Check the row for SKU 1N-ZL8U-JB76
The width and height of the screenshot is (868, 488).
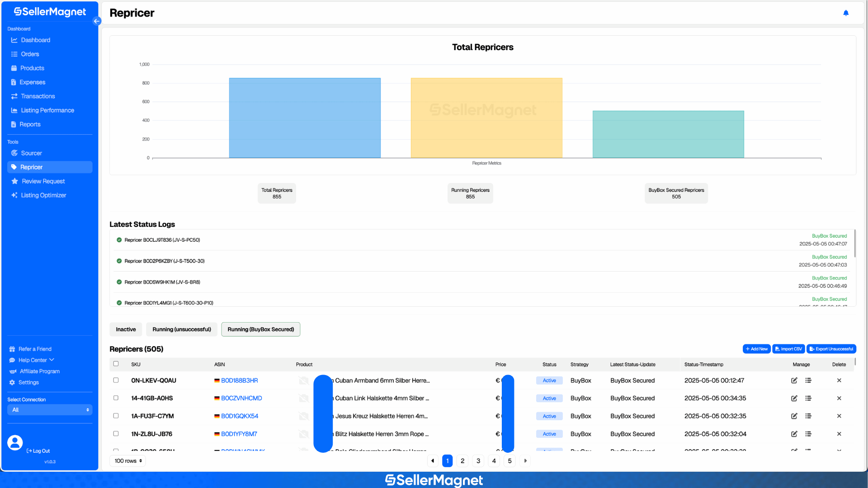point(116,434)
